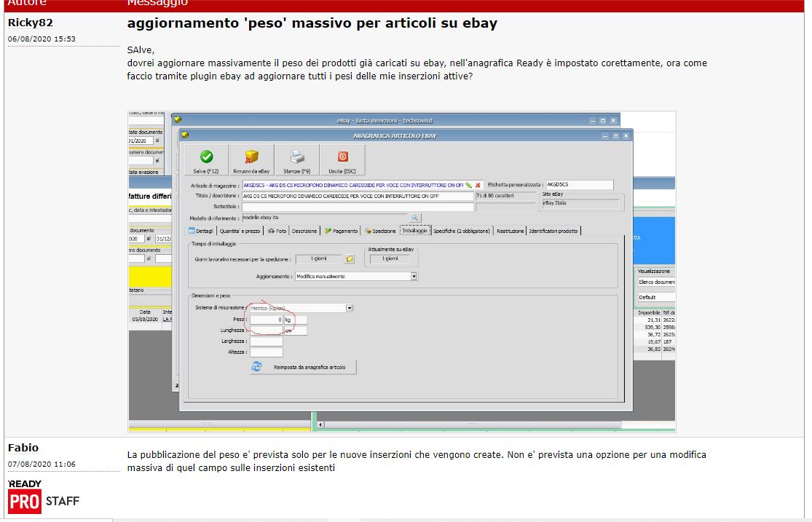812x522 pixels.
Task: Click Salva (F12) green check button
Action: (207, 160)
